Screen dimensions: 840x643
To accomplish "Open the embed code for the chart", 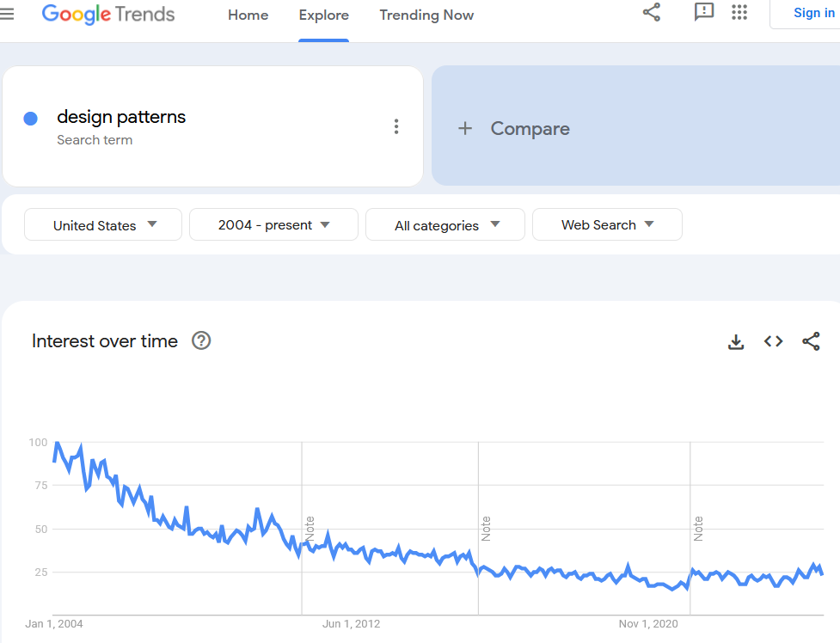I will click(773, 341).
